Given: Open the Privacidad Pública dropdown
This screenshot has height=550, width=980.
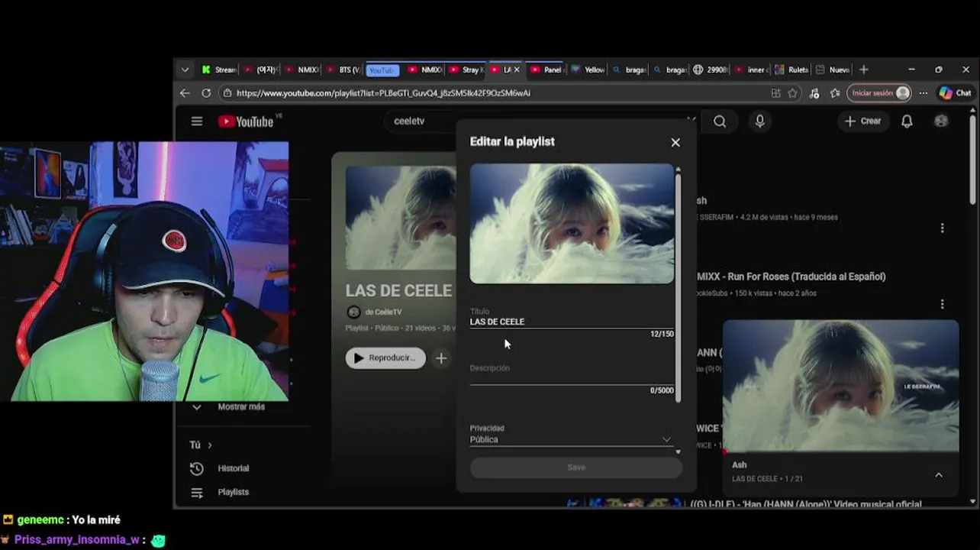Looking at the screenshot, I should (572, 439).
